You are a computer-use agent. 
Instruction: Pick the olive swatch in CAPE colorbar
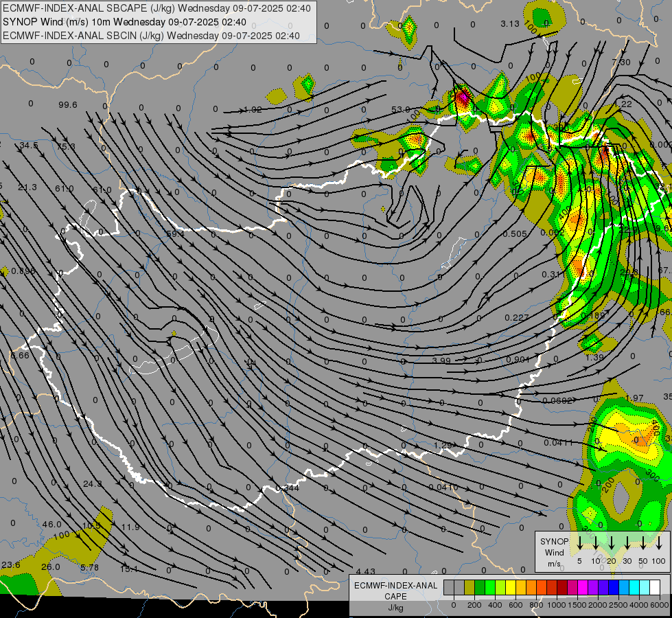point(470,587)
